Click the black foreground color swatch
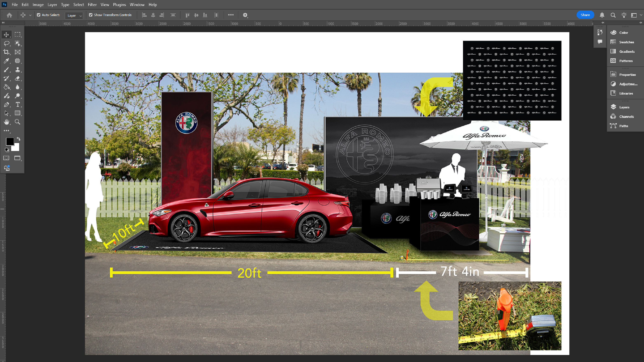This screenshot has width=644, height=362. [x=10, y=142]
